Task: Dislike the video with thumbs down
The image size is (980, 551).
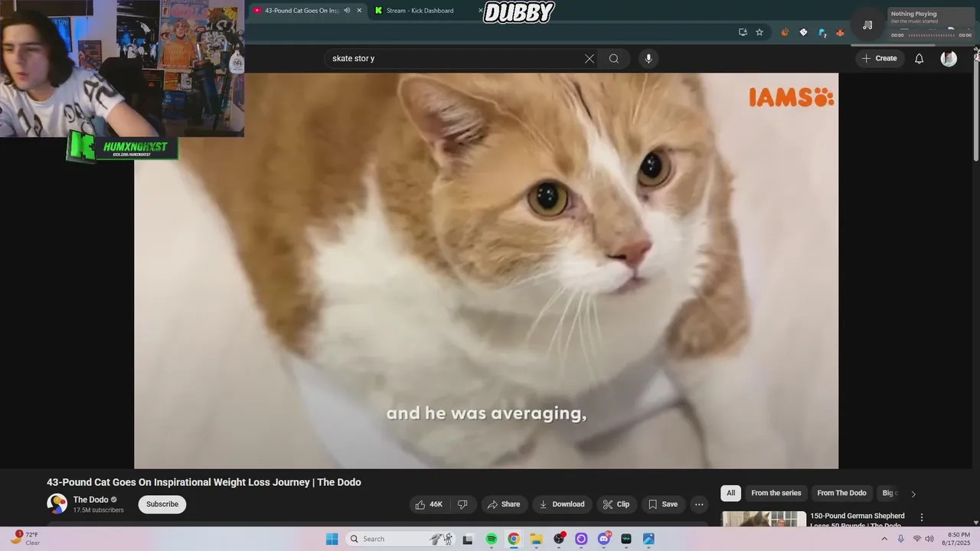Action: pos(462,504)
